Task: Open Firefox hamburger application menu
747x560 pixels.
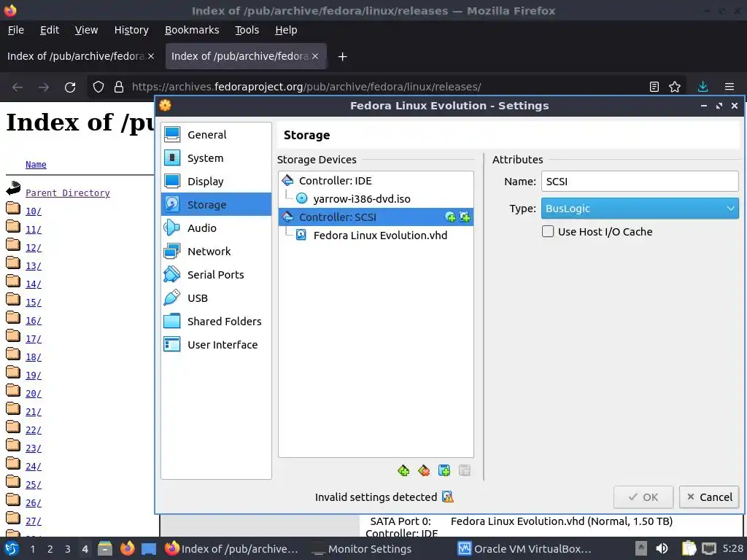Action: [x=729, y=87]
